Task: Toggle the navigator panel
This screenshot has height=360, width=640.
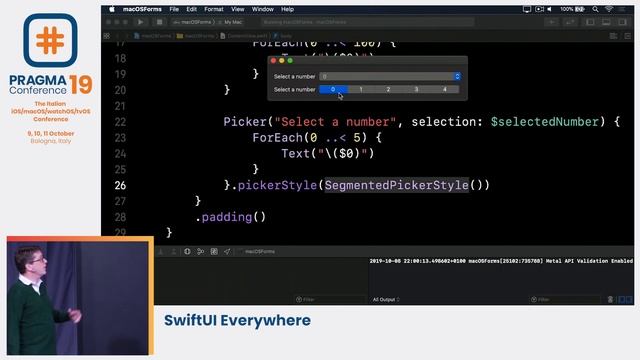Action: (x=591, y=22)
